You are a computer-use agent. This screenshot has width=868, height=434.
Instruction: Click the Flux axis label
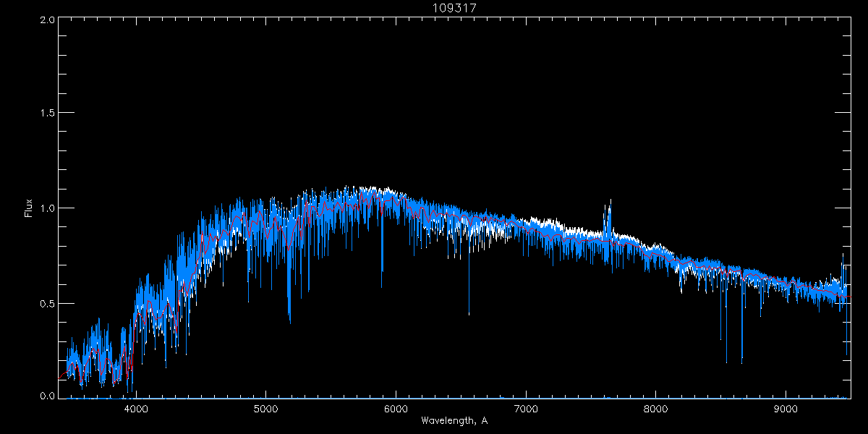coord(29,208)
